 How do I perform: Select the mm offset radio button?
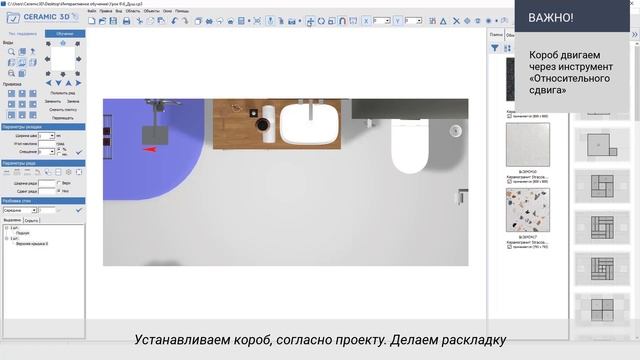(59, 154)
